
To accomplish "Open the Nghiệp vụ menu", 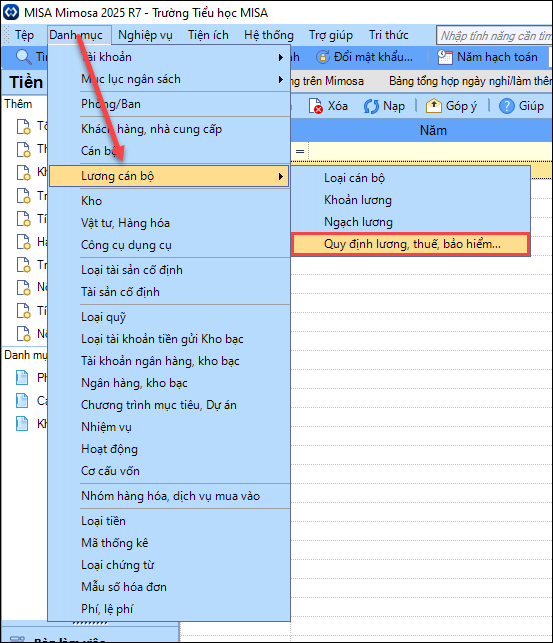I will (x=145, y=35).
